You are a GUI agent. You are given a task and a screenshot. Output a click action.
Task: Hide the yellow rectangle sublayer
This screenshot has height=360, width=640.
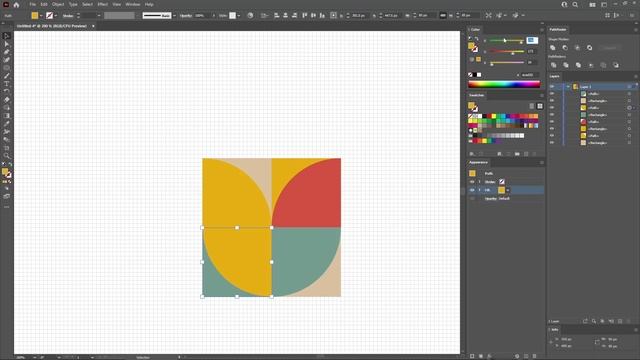tap(552, 129)
